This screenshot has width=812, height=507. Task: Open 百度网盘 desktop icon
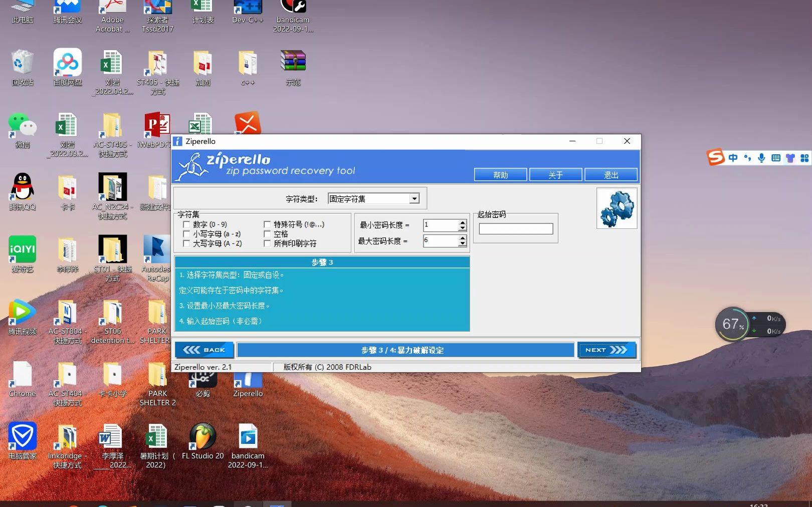coord(67,69)
